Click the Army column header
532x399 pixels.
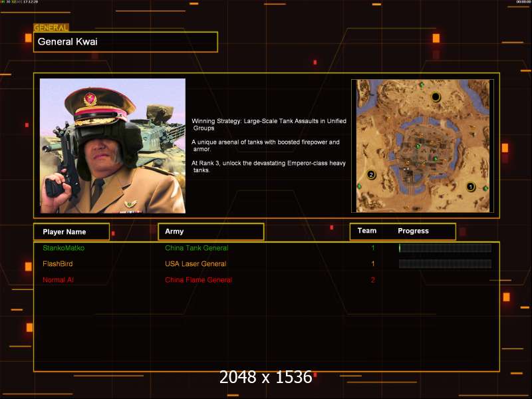pos(211,231)
